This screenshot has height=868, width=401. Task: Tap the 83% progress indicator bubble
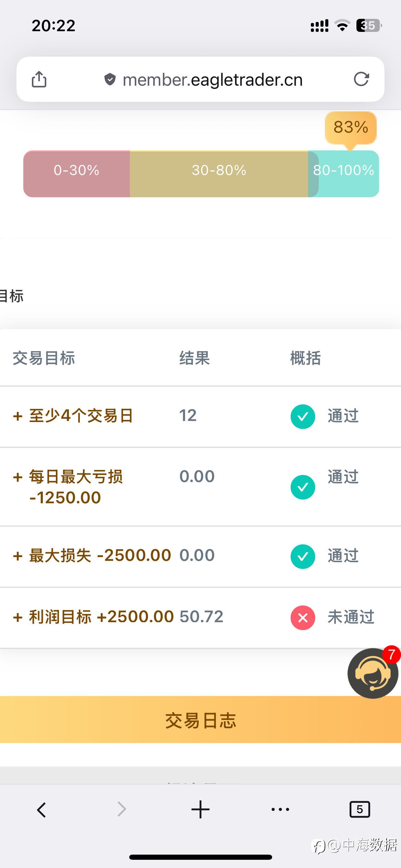[x=351, y=127]
